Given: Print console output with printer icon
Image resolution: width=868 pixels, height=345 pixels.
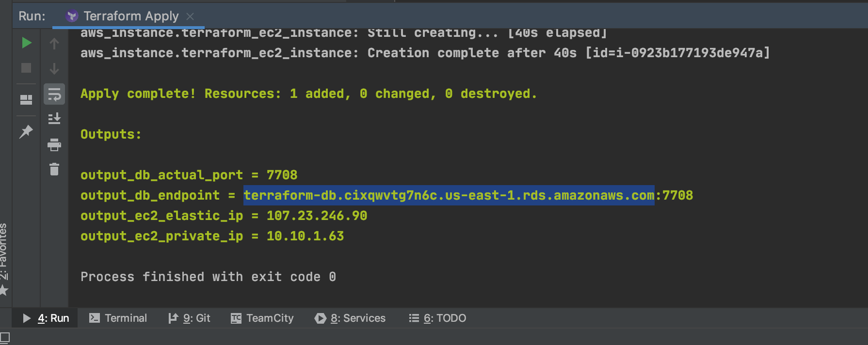Looking at the screenshot, I should tap(54, 144).
